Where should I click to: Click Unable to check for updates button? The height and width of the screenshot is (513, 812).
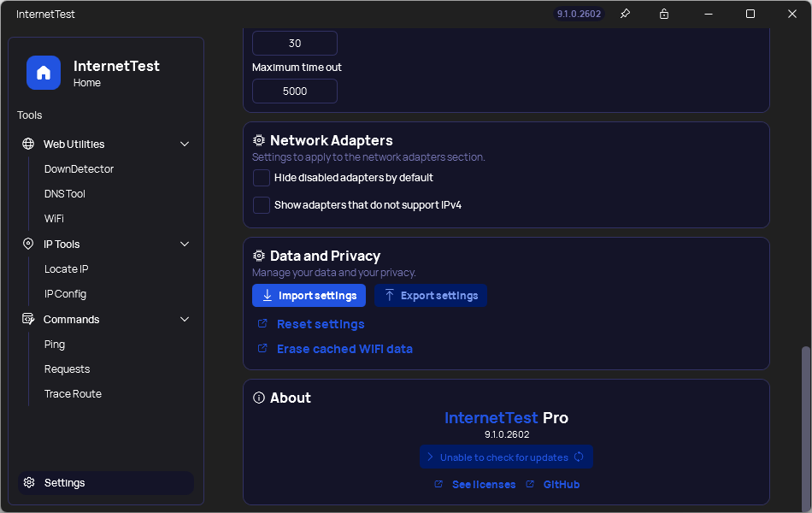tap(506, 457)
